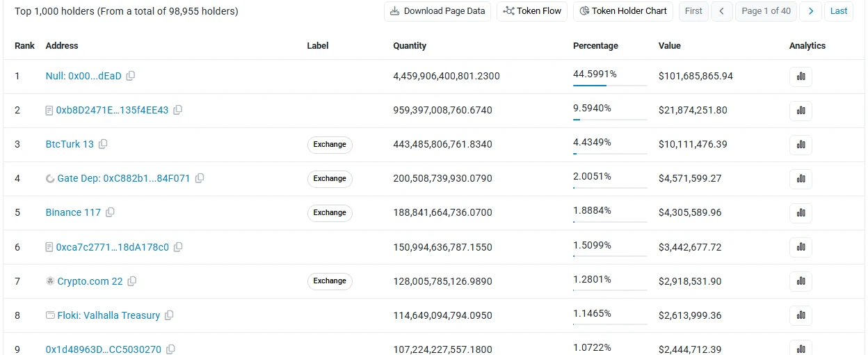Copy the Floki: Valhalla Treasury address

point(169,315)
